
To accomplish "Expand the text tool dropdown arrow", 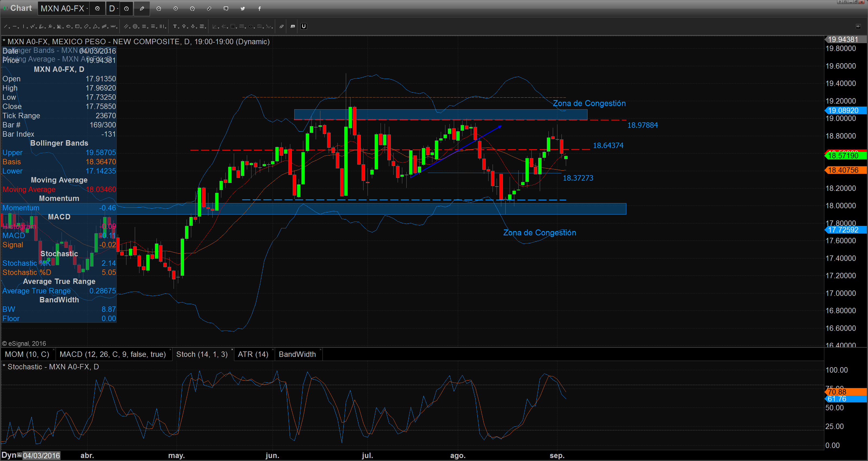I will click(178, 28).
